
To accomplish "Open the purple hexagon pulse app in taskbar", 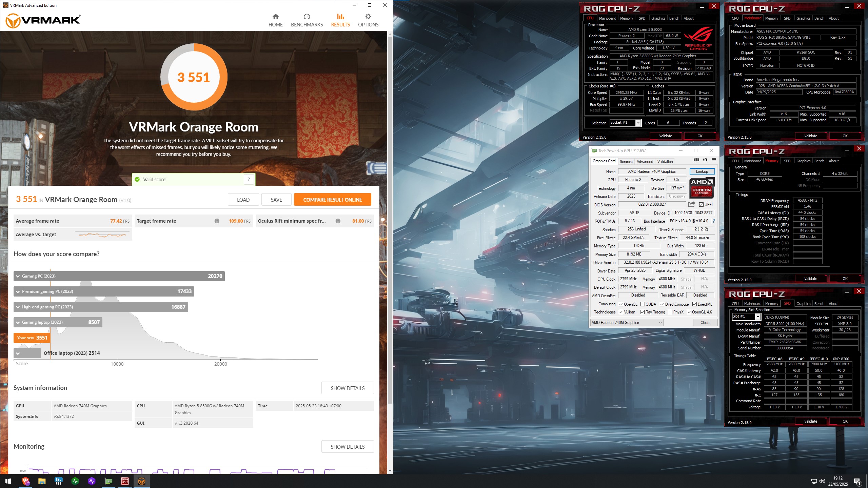I will [x=92, y=481].
